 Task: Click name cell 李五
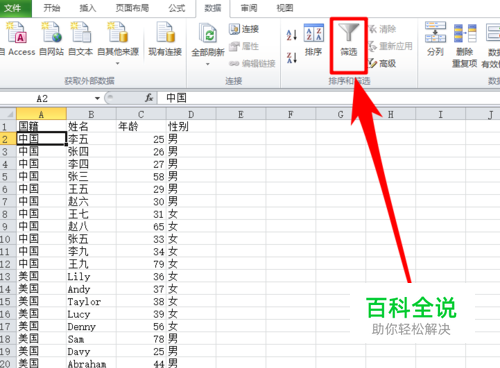pos(91,139)
